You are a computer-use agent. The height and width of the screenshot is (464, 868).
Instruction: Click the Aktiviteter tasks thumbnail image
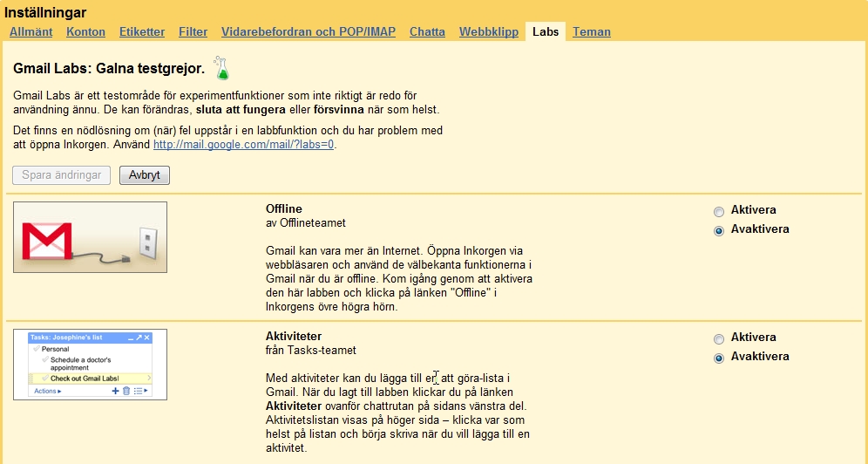click(x=91, y=365)
